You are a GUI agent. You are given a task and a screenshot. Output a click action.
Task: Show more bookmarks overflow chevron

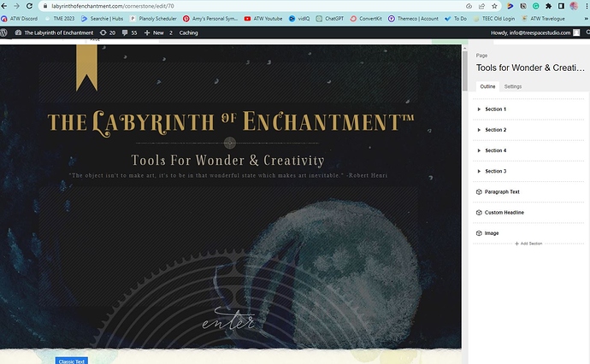pyautogui.click(x=587, y=19)
